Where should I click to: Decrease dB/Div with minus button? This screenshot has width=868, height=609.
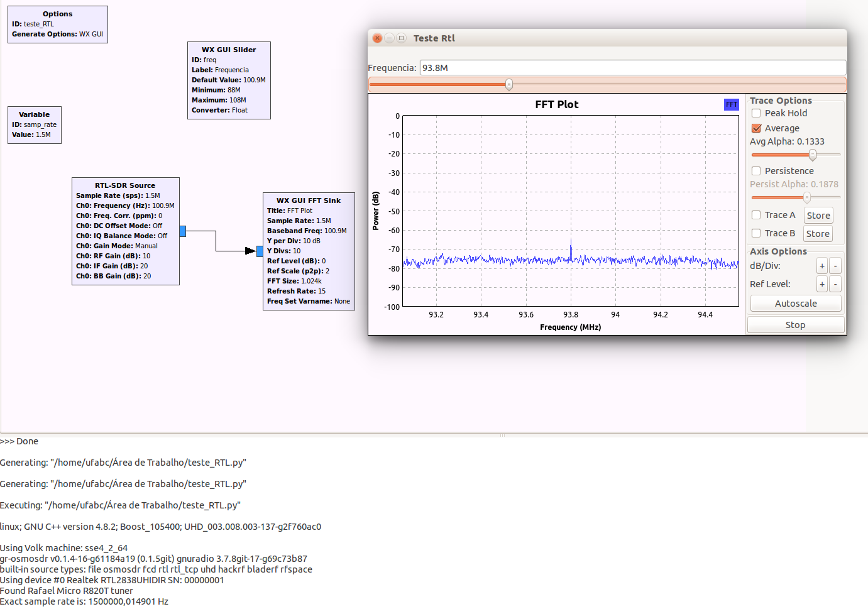click(x=835, y=266)
